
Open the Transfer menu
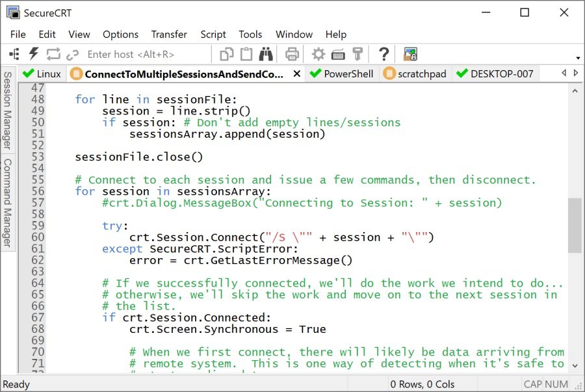tap(169, 34)
